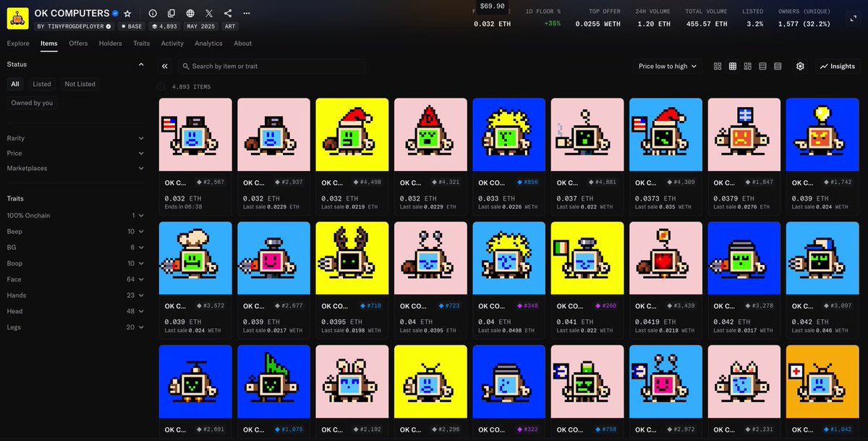Open the Holders tab

[x=111, y=43]
